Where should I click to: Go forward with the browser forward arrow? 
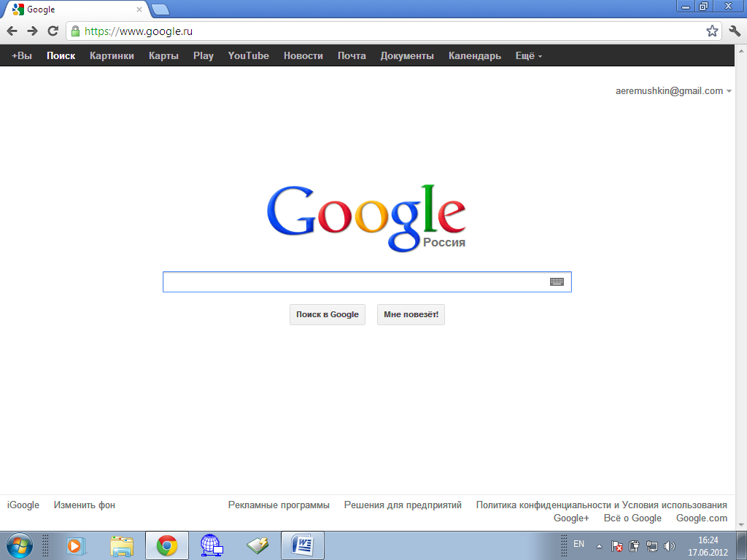click(32, 31)
